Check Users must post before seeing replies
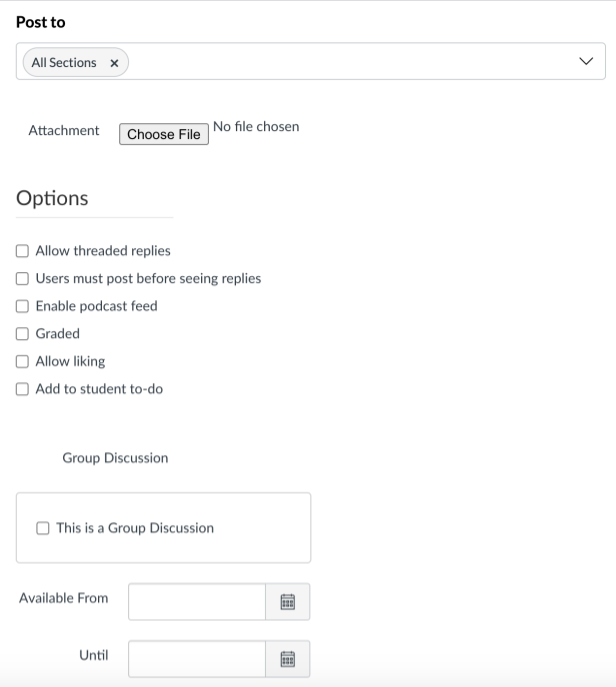The image size is (616, 687). (22, 279)
